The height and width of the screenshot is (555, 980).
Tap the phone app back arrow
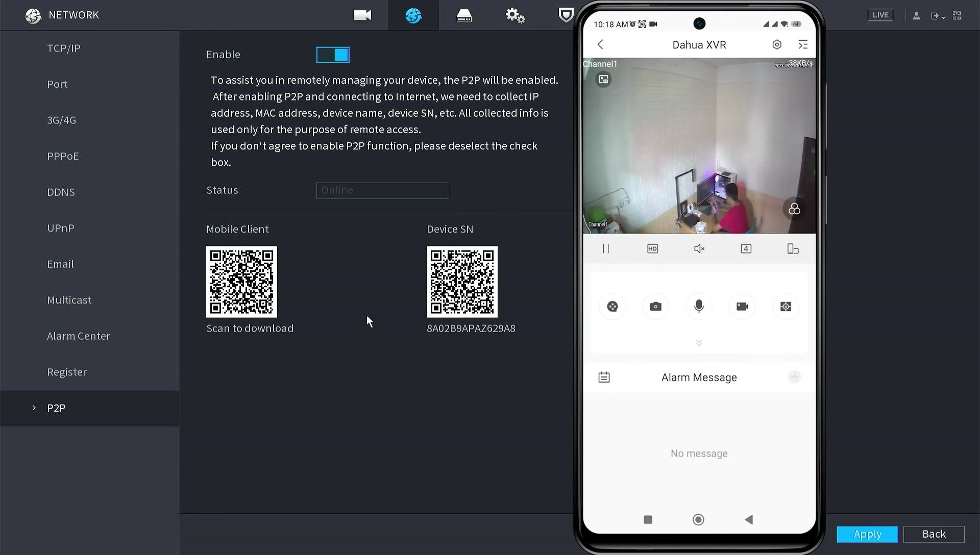click(600, 45)
